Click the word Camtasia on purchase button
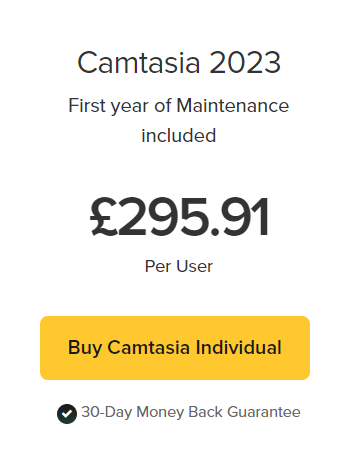 (x=149, y=347)
